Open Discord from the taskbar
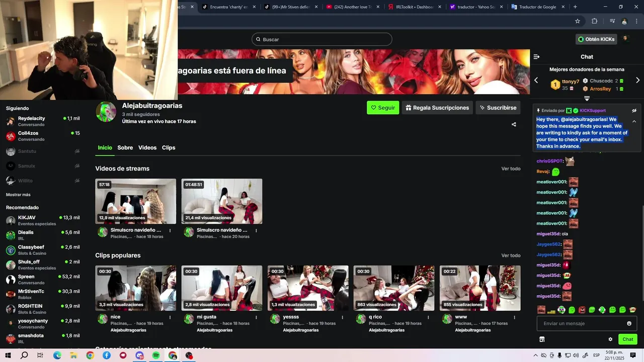644x362 pixels. [x=140, y=355]
